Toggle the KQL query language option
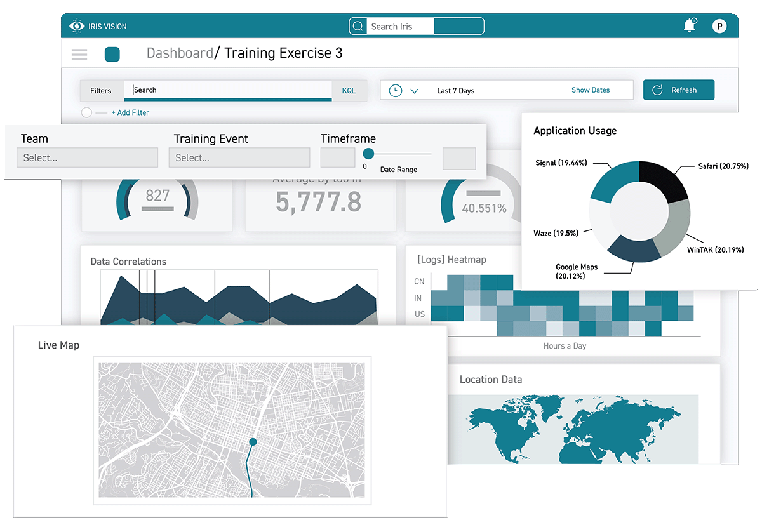This screenshot has height=532, width=762. tap(349, 91)
